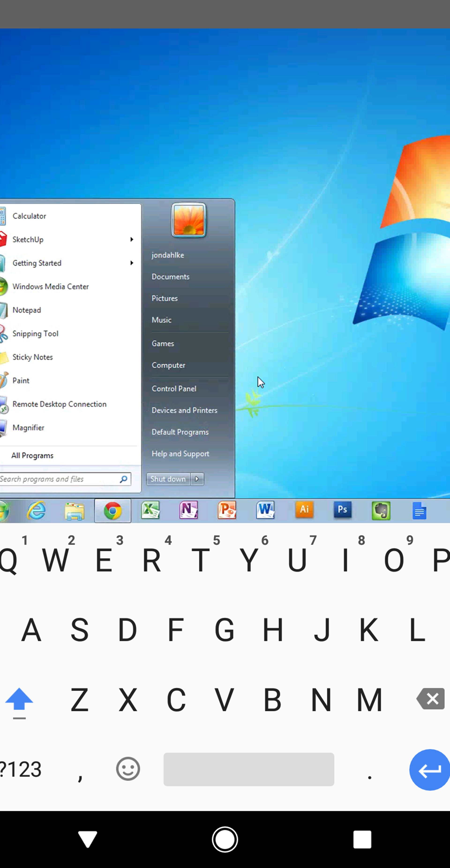Tap the Android back navigation button
The height and width of the screenshot is (868, 450).
pos(88,839)
